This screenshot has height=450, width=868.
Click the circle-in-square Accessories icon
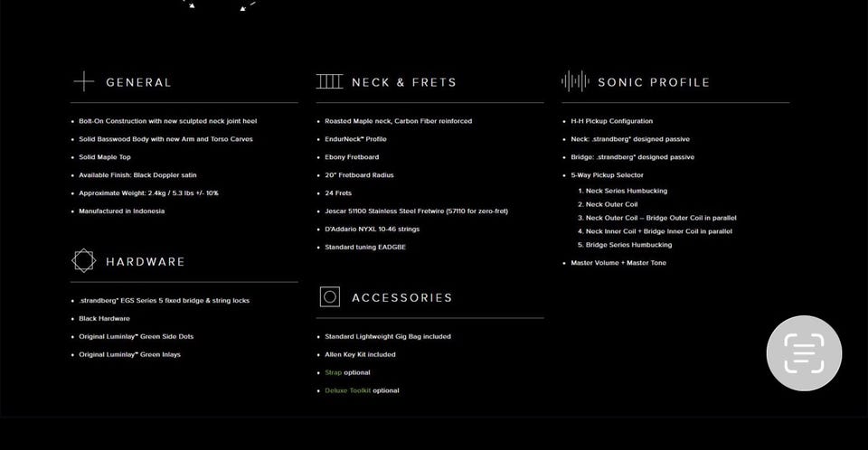[329, 296]
